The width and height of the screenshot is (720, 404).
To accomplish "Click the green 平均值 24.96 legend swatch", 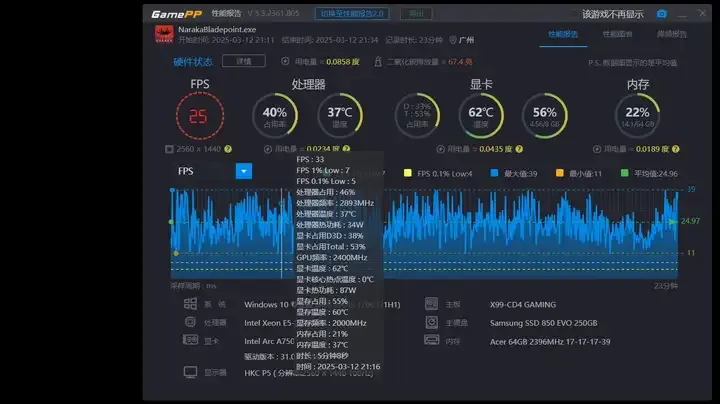I will click(x=624, y=173).
